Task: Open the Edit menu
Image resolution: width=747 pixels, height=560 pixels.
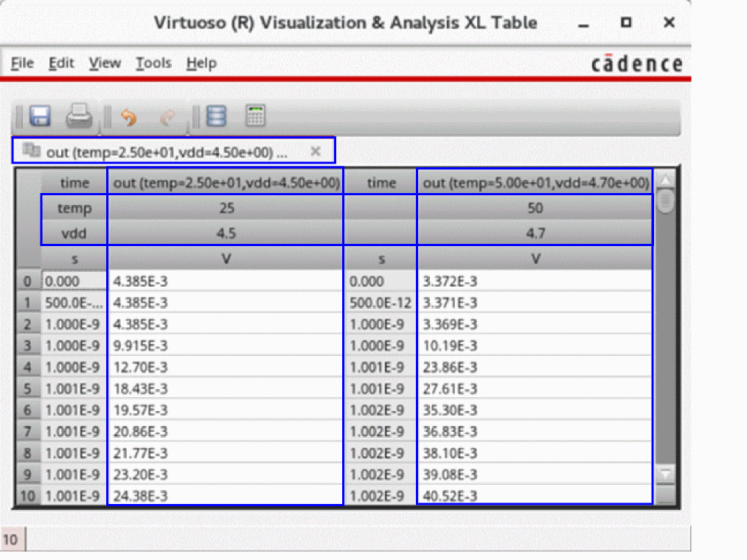Action: point(61,63)
